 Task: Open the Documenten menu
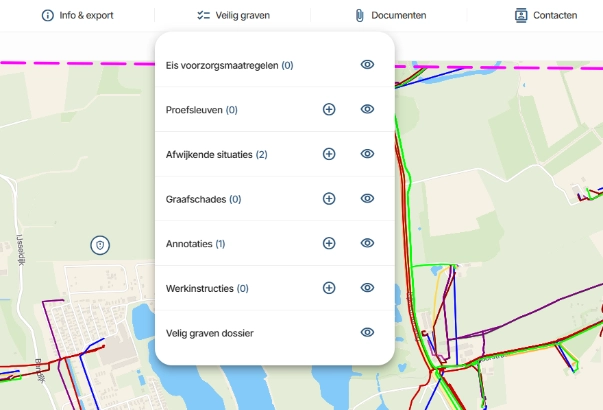click(391, 15)
